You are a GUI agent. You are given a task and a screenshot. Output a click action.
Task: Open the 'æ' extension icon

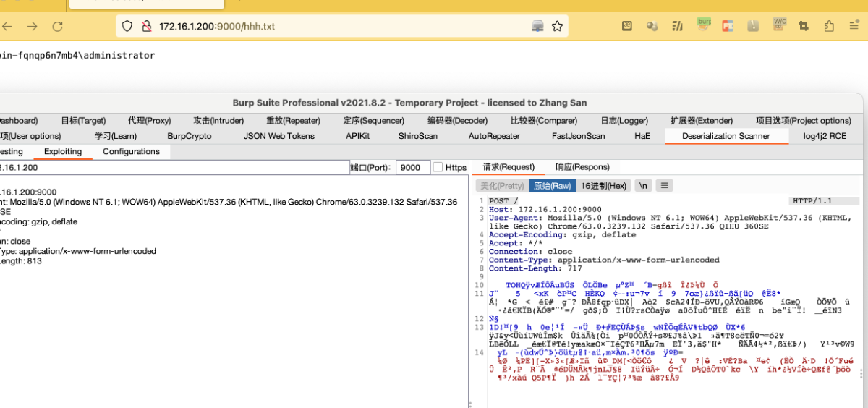point(628,26)
